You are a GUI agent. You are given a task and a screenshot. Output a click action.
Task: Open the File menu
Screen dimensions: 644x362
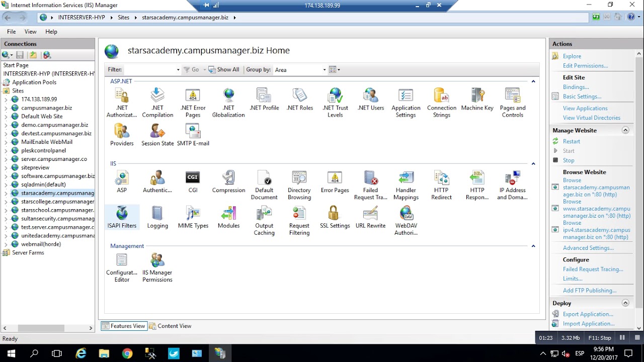pos(11,31)
